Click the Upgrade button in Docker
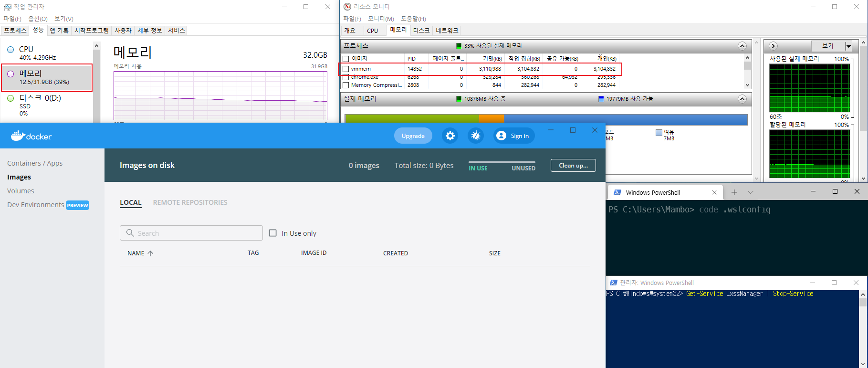Viewport: 868px width, 368px height. click(x=413, y=136)
